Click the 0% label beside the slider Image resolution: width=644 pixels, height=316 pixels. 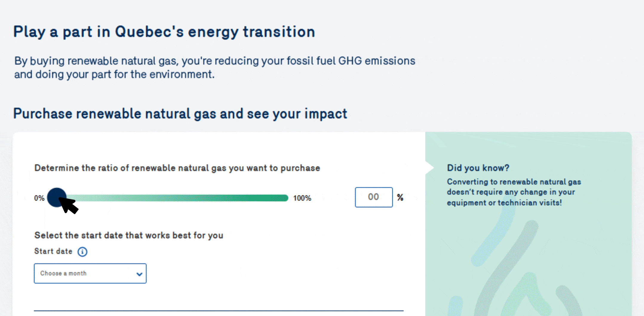[39, 198]
